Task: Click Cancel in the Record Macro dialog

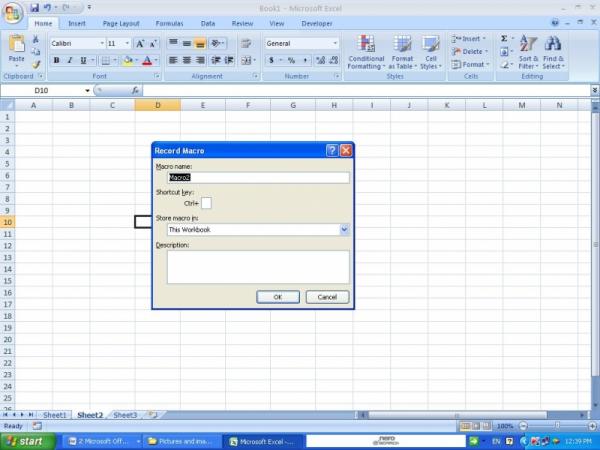Action: 327,297
